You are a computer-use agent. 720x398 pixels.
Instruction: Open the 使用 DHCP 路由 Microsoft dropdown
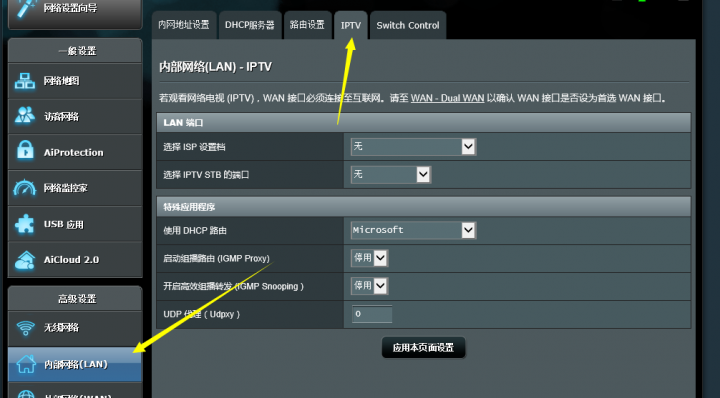[413, 230]
